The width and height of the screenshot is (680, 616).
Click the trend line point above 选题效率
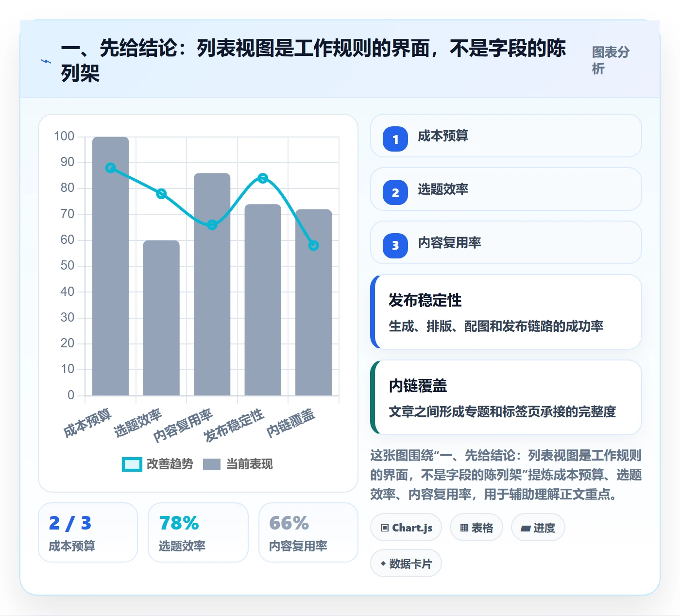161,194
